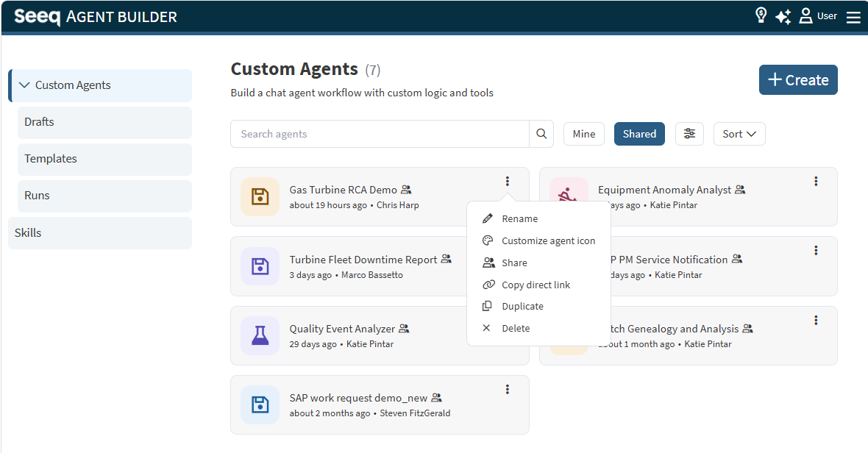Open three-dot menu for Genealogy and Analysis

click(816, 320)
